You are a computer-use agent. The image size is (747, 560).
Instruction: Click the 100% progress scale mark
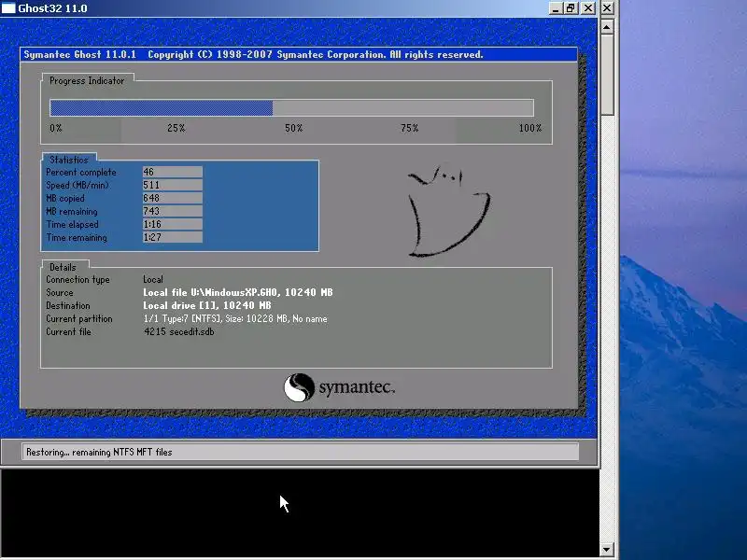point(530,128)
